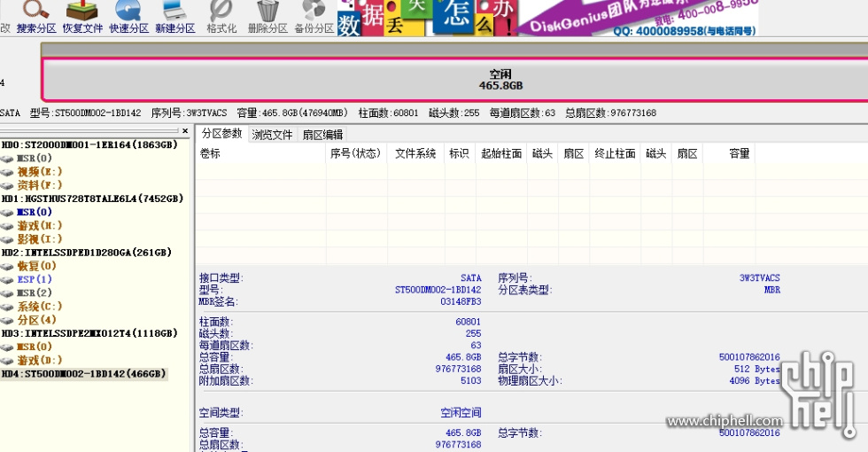Viewport: 868px width, 452px height.
Task: Click the 分区表类型 value MBR
Action: coord(772,290)
